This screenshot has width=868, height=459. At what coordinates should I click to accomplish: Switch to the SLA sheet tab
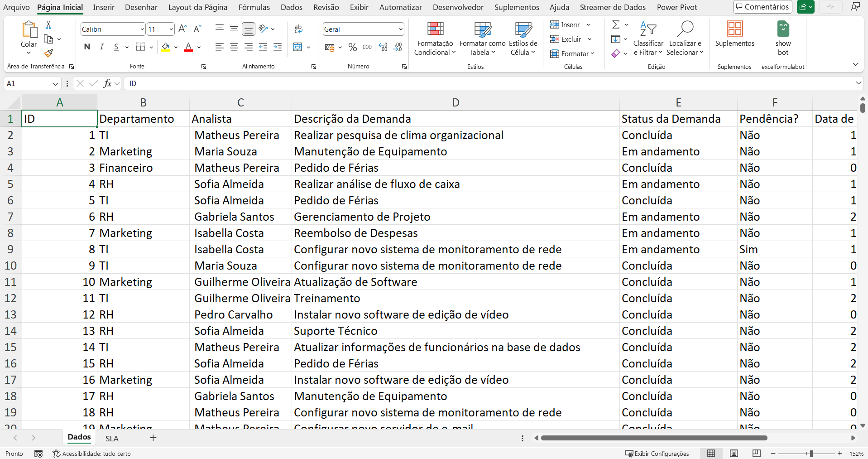112,438
